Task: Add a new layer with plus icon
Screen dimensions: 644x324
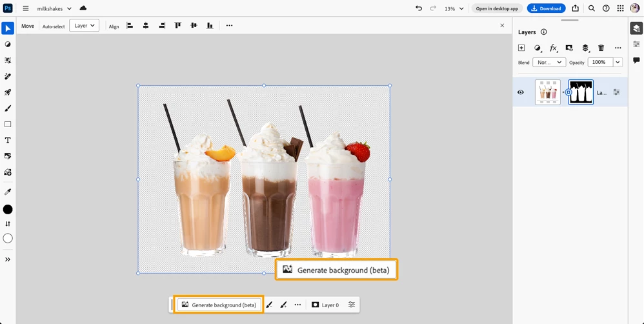Action: (x=521, y=48)
